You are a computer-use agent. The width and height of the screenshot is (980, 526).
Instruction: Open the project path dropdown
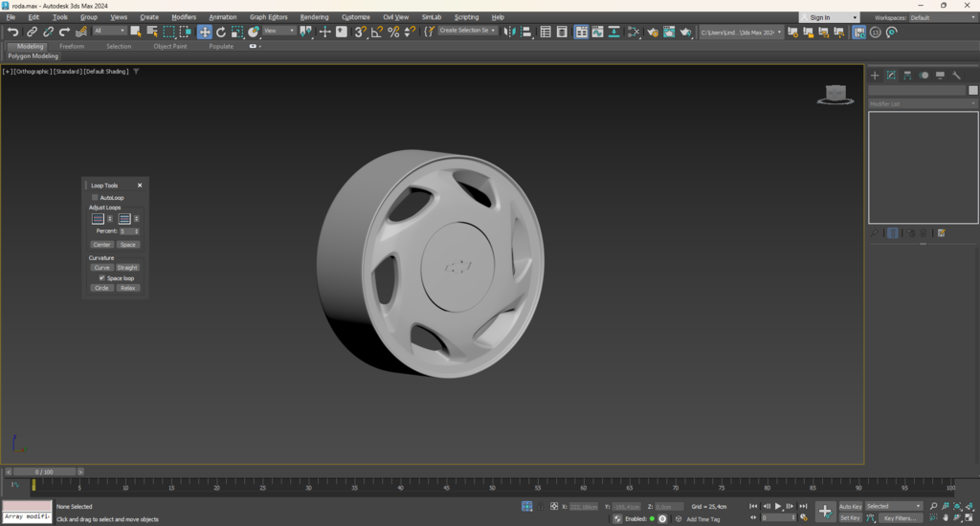[x=742, y=32]
